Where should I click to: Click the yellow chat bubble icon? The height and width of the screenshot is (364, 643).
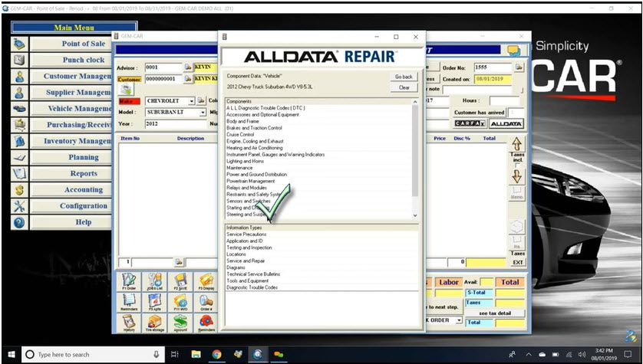[514, 51]
